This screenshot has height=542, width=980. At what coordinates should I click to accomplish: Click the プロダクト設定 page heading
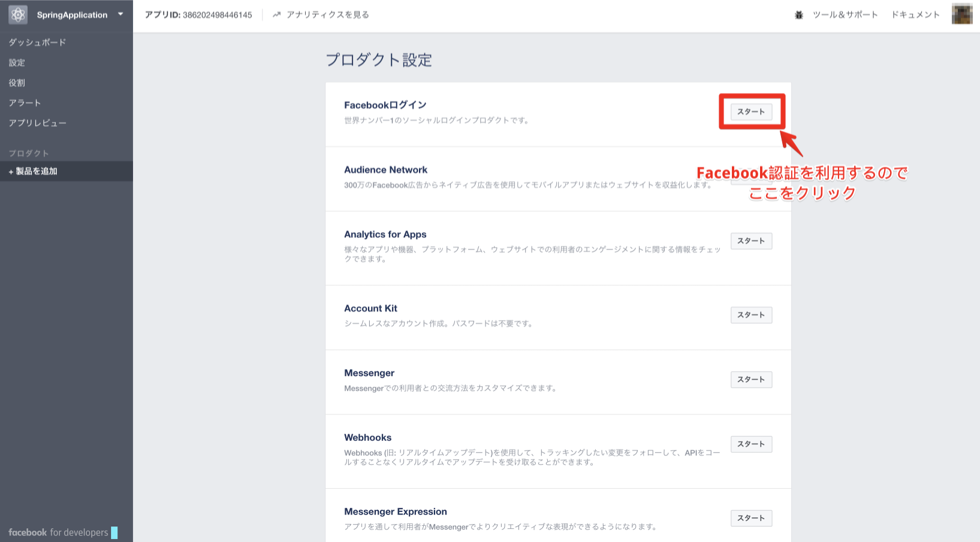379,60
